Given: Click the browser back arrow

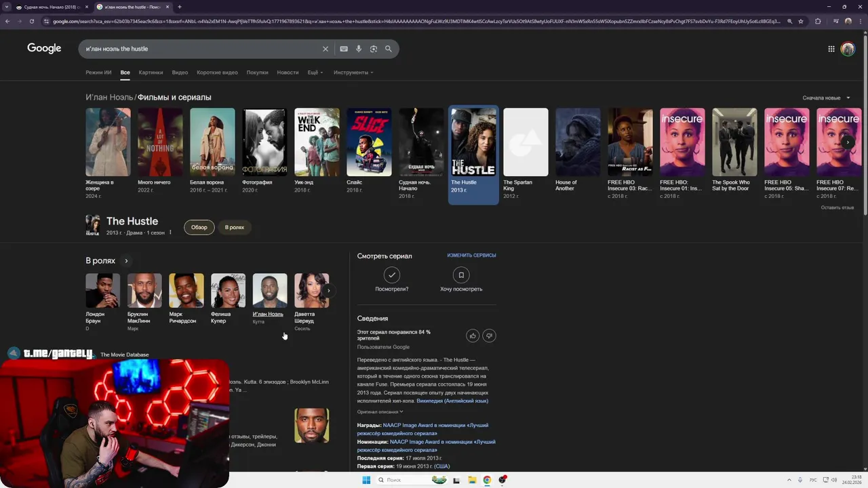Looking at the screenshot, I should (x=7, y=21).
